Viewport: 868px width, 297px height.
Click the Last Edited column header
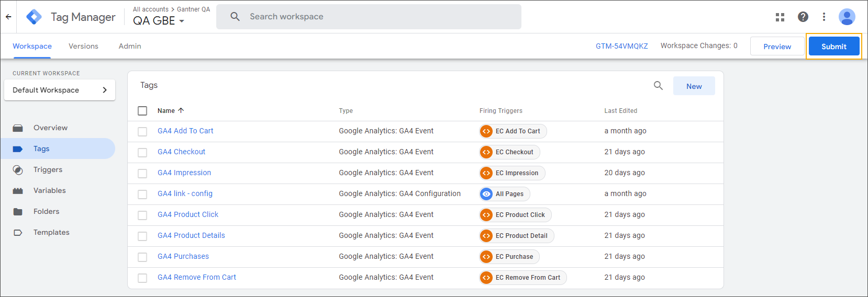coord(621,111)
